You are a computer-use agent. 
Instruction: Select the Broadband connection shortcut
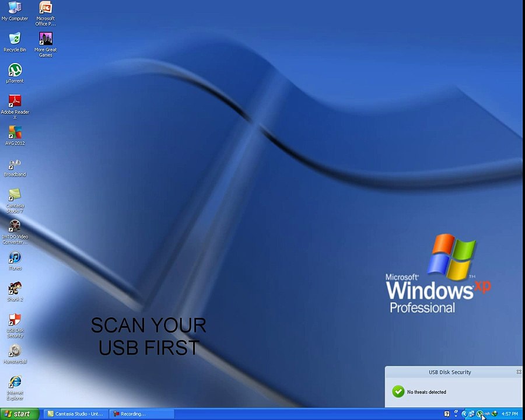pos(15,168)
